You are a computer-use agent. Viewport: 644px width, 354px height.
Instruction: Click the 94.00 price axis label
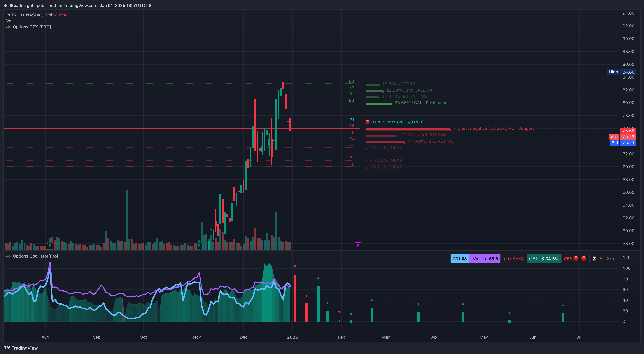[628, 13]
